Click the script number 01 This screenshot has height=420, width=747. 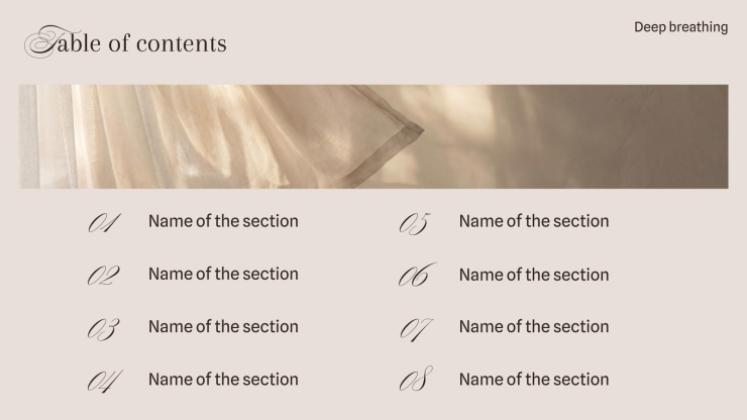point(105,223)
